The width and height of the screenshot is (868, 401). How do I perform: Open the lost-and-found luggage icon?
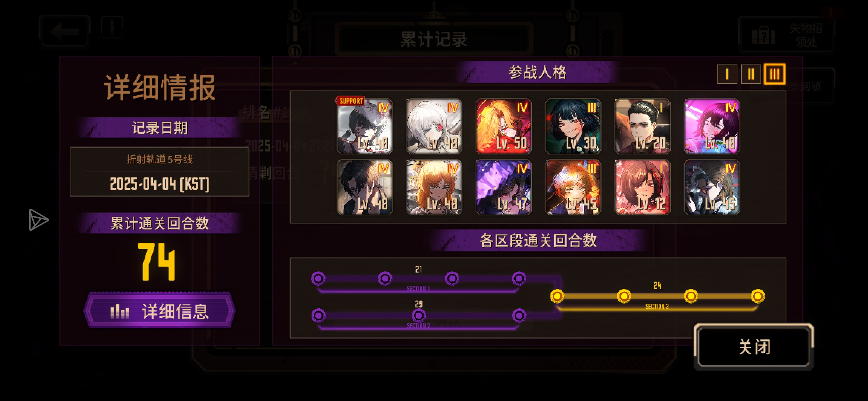763,35
